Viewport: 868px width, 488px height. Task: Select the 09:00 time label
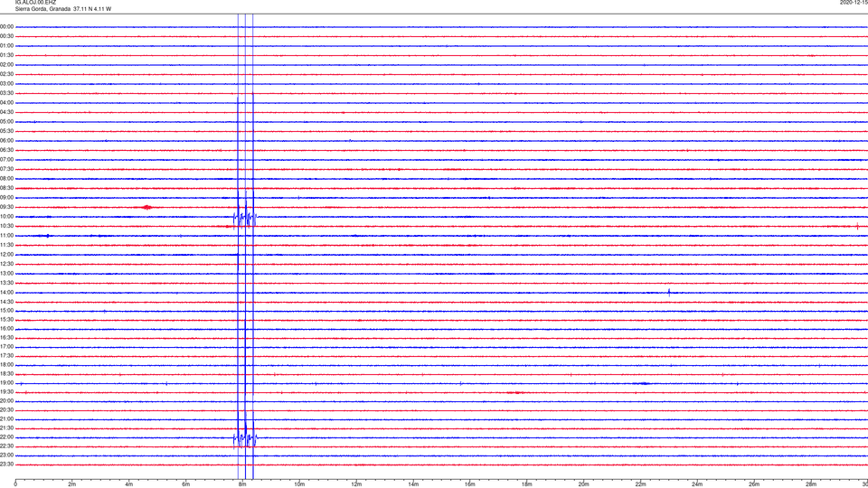[x=6, y=198]
